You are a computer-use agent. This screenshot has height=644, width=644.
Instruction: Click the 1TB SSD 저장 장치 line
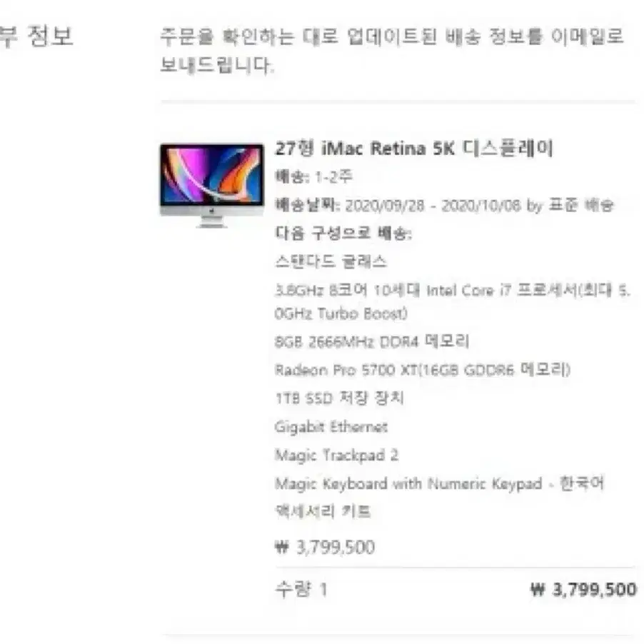pos(339,398)
